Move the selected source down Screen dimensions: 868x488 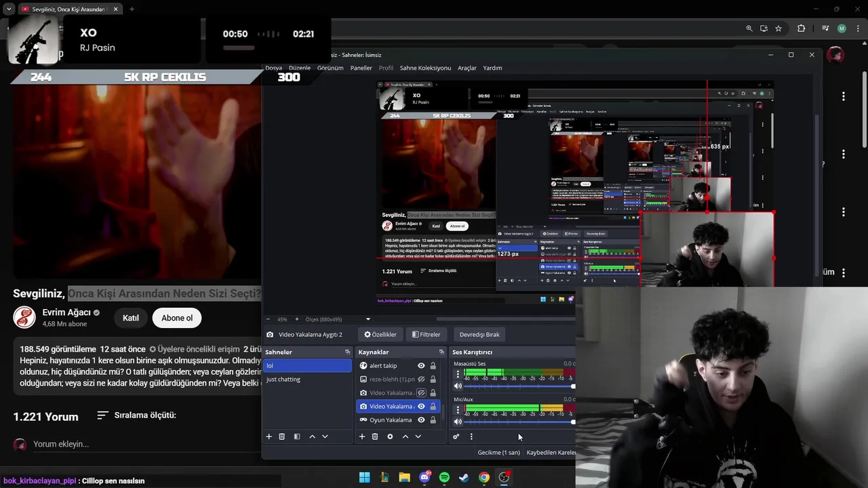(418, 436)
